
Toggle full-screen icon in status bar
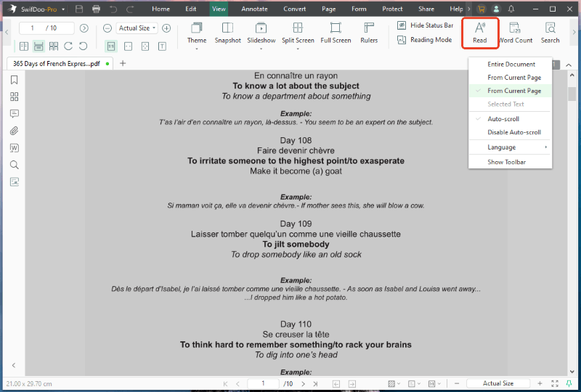point(554,383)
